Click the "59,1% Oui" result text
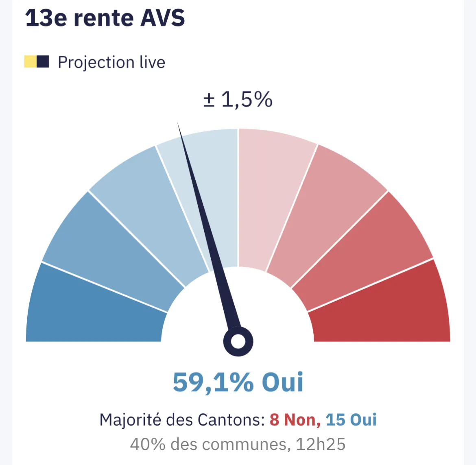 238,382
